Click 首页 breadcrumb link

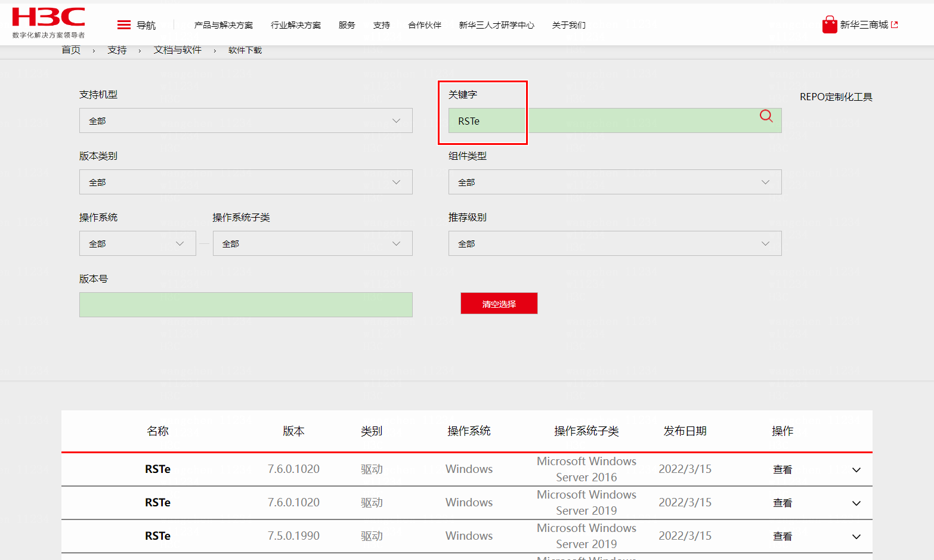pos(71,50)
